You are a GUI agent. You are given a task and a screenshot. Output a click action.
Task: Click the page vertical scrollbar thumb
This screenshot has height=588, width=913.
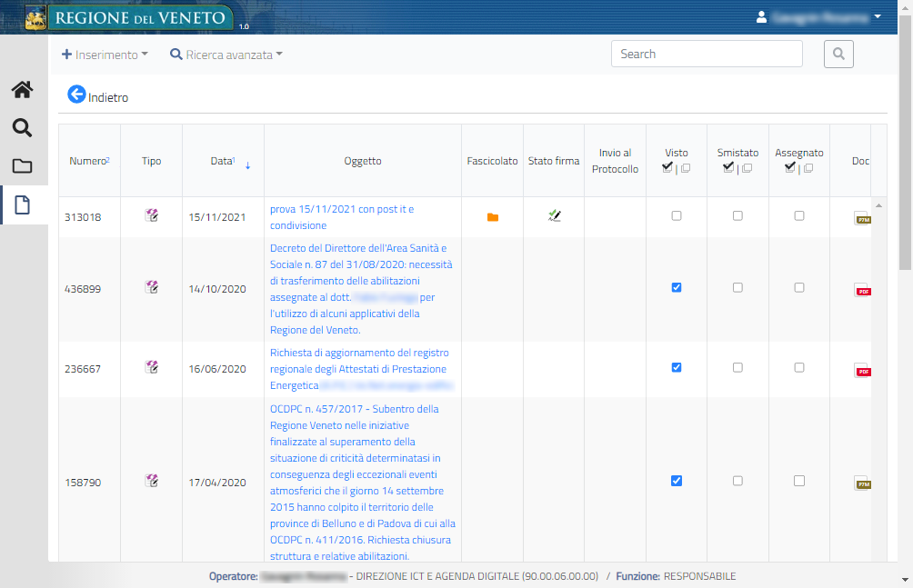point(905,143)
